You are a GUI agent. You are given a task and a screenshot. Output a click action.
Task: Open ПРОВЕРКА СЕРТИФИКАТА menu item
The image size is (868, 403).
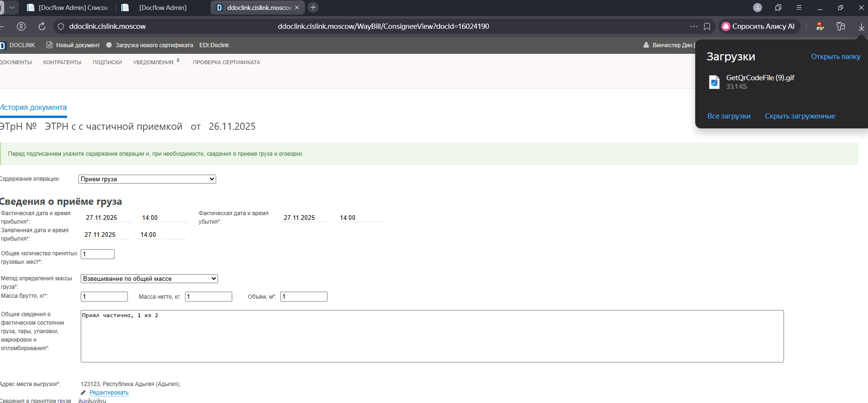click(x=227, y=62)
